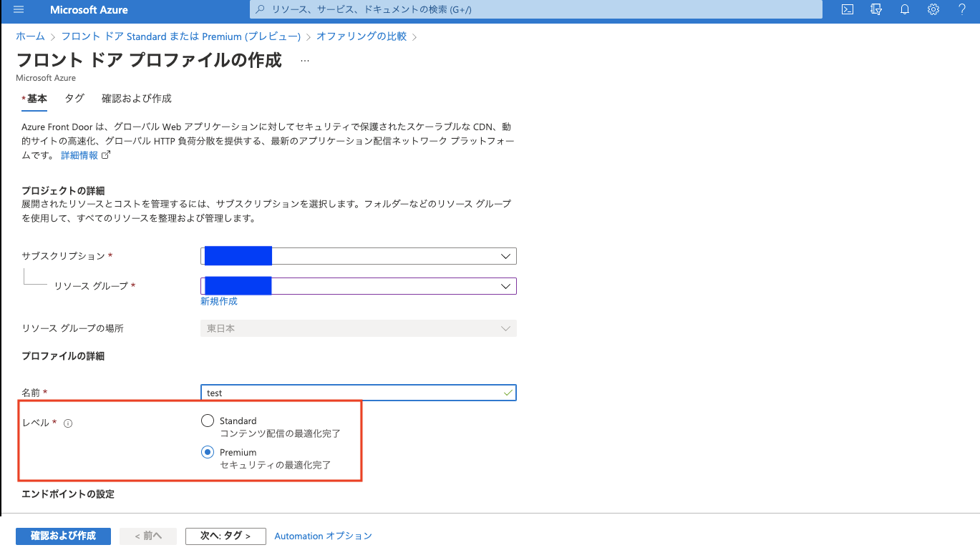The height and width of the screenshot is (550, 980).
Task: Click 新規作成 under resource group
Action: coord(219,301)
